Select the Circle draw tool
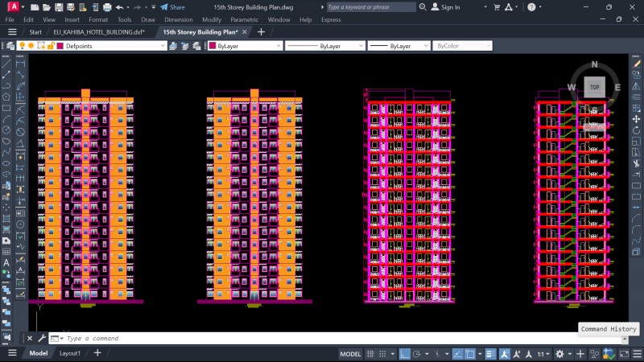 point(6,130)
